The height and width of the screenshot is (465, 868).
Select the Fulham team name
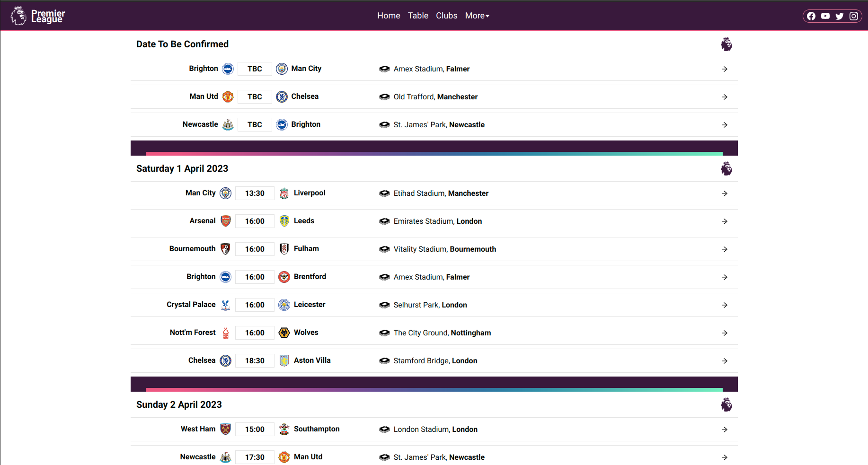pos(306,249)
